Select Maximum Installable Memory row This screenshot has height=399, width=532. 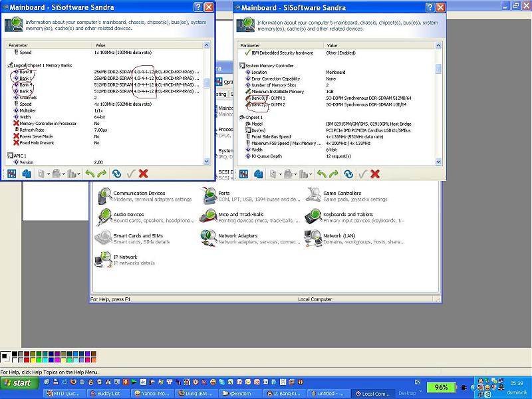(x=277, y=92)
